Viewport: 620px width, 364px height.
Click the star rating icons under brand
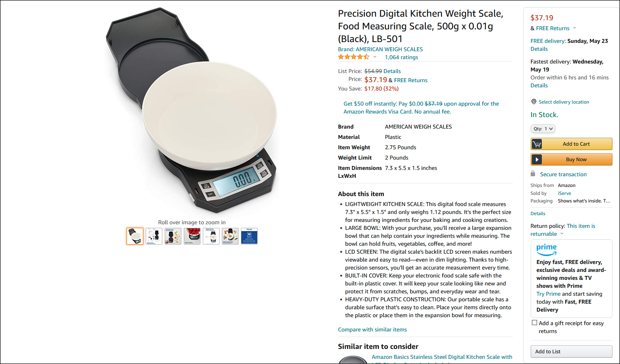pyautogui.click(x=354, y=57)
